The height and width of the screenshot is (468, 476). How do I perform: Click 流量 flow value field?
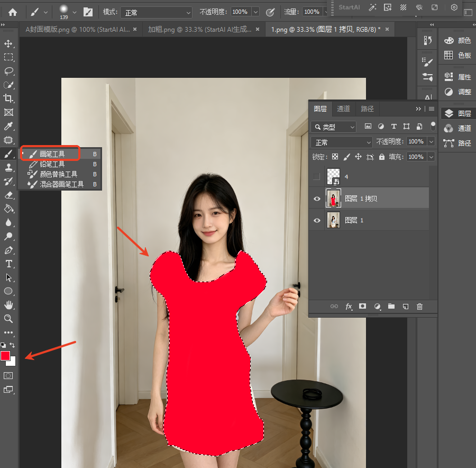[x=312, y=12]
